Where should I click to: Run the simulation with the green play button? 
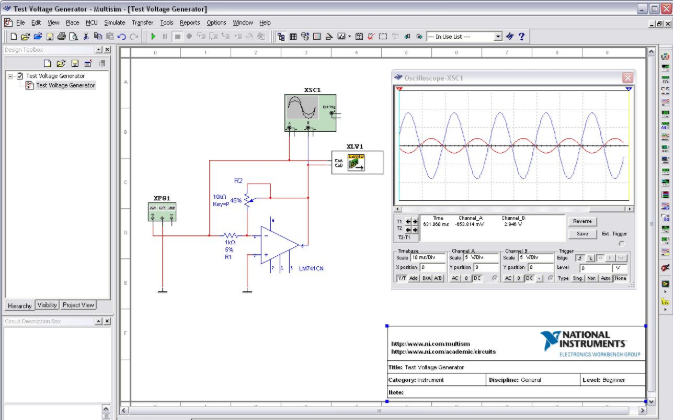coord(153,37)
